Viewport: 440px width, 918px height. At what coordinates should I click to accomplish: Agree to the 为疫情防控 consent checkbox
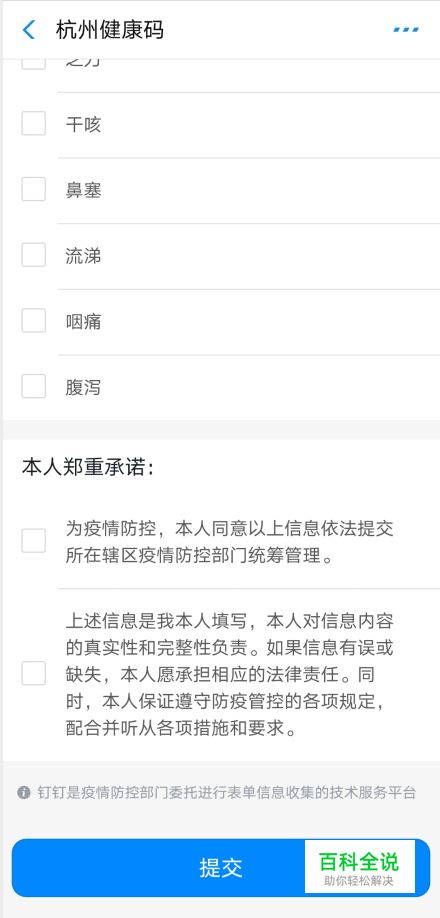click(33, 540)
